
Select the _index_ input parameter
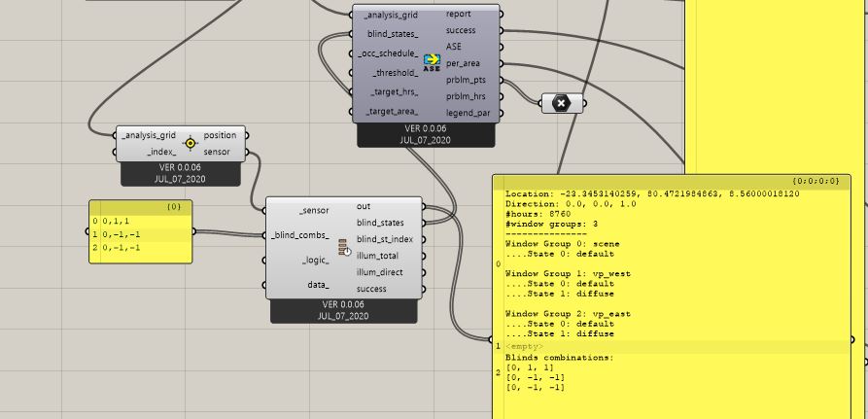tap(161, 152)
